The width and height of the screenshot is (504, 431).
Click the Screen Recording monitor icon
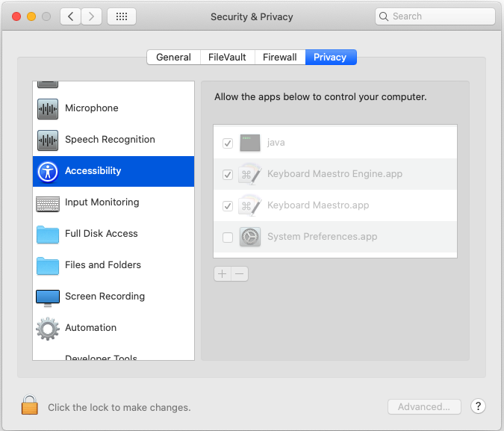coord(48,297)
